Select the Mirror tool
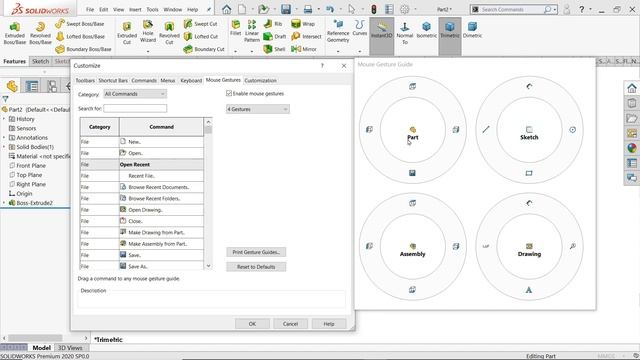 (304, 49)
